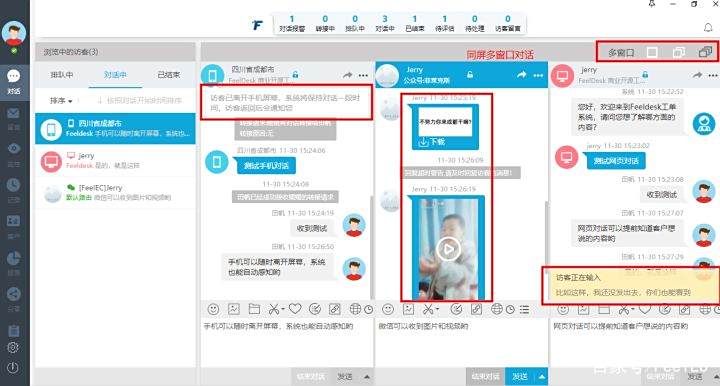Image resolution: width=720 pixels, height=386 pixels.
Task: Click the 待评估 counter in top bar
Action: pos(444,23)
